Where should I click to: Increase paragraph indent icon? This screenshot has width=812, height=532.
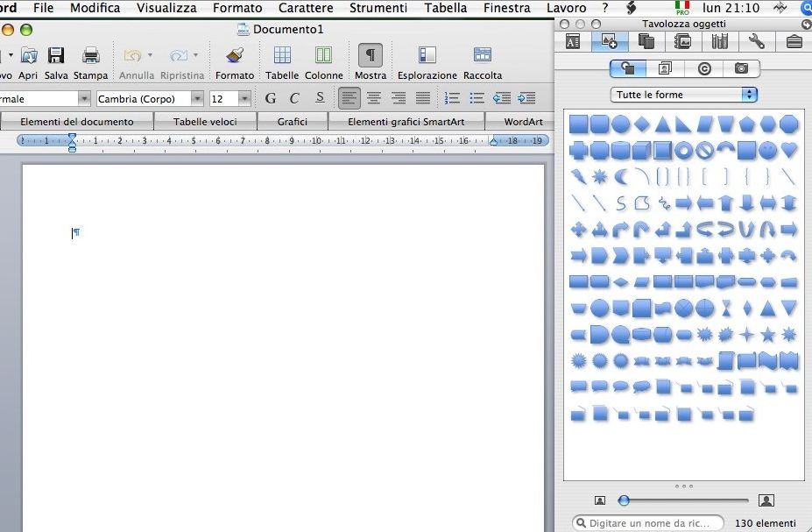(526, 98)
